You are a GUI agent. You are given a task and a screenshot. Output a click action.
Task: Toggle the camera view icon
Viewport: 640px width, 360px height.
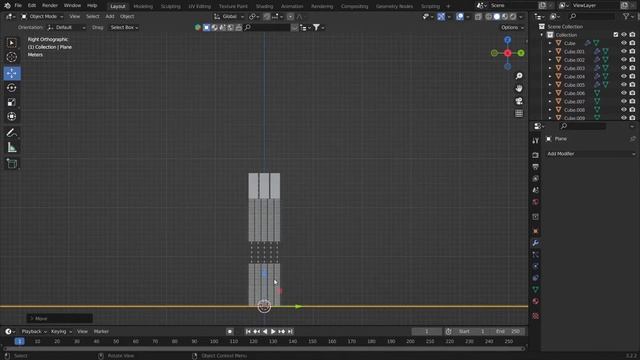coord(519,101)
